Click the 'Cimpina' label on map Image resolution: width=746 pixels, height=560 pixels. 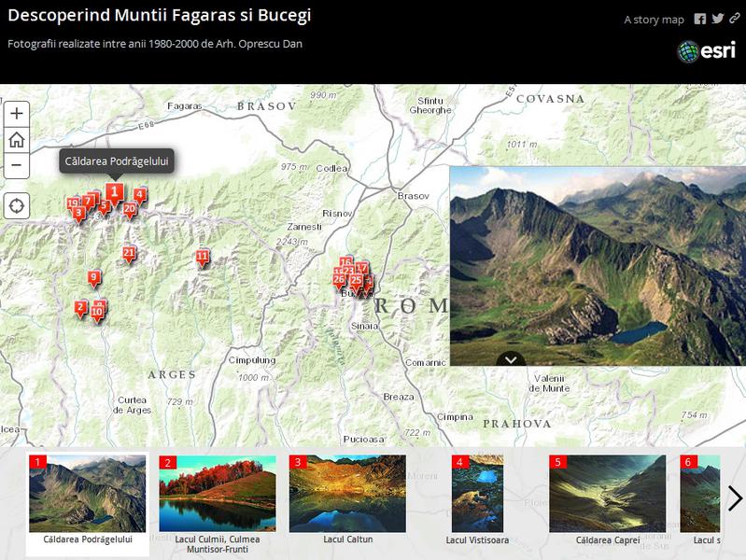pos(455,417)
